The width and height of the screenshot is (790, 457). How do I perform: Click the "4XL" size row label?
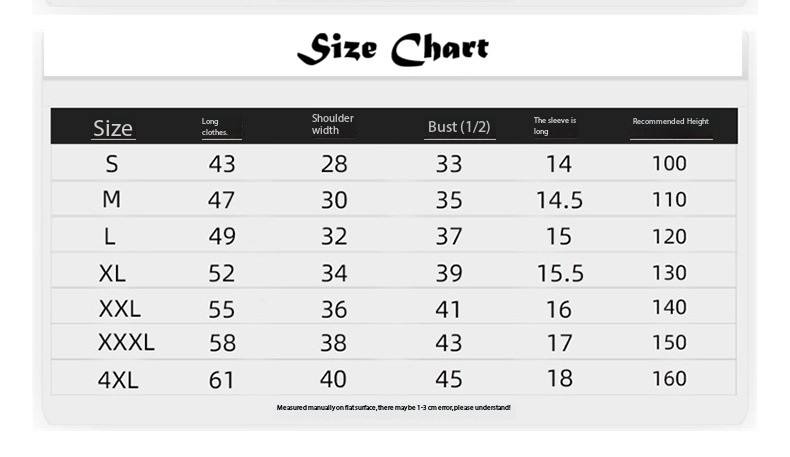pos(118,380)
